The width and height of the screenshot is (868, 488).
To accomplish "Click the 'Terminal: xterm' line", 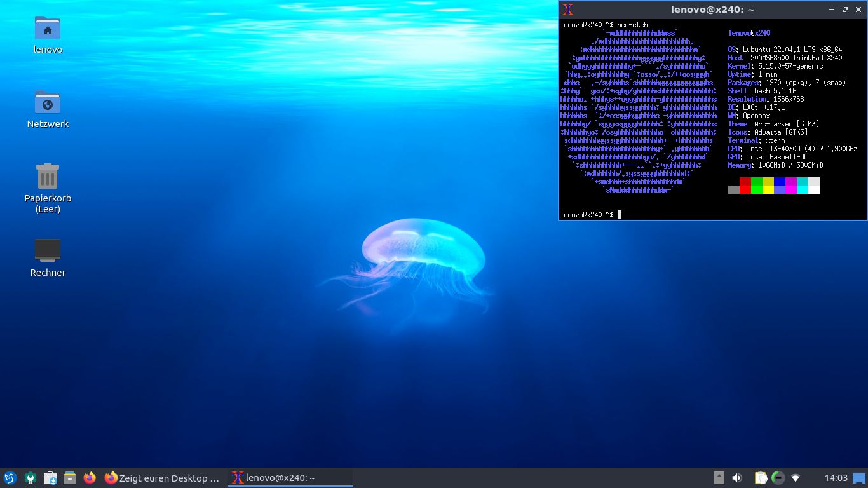I will click(x=756, y=140).
